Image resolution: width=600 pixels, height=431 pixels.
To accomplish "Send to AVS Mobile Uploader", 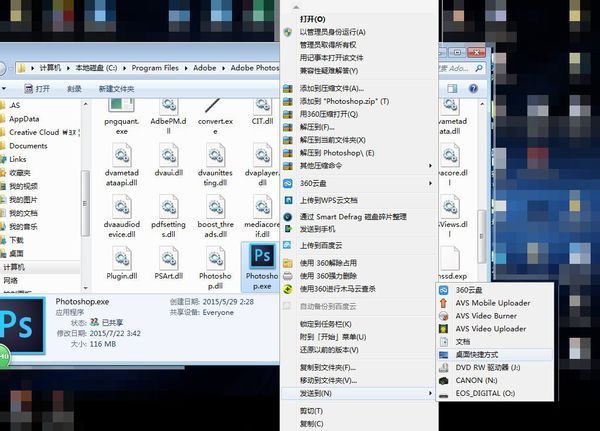I will (x=495, y=303).
